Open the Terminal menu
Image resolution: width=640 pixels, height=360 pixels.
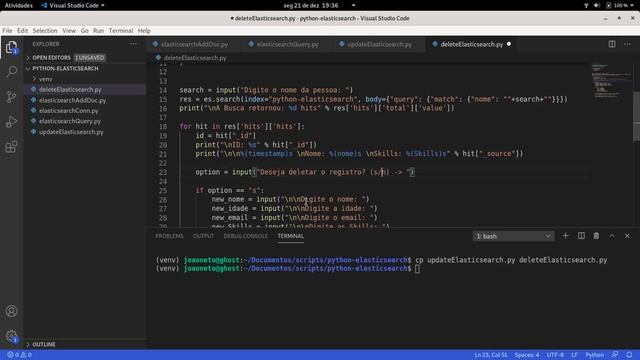[121, 31]
